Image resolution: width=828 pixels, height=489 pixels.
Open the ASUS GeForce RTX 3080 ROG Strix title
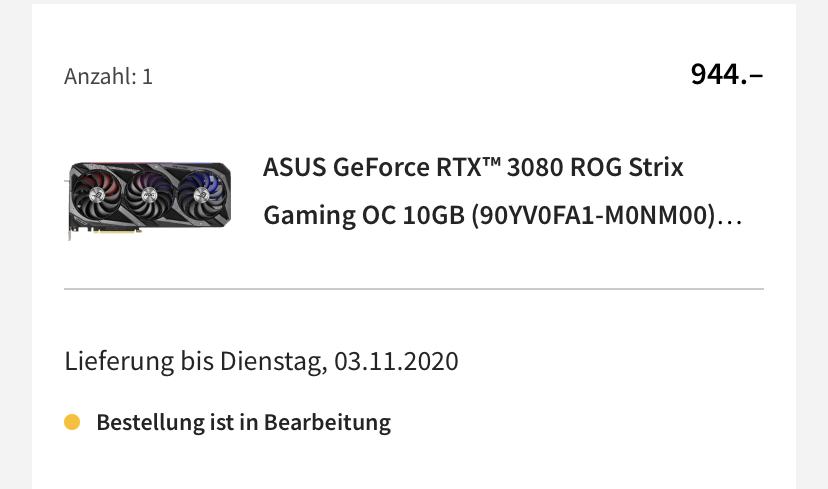[473, 167]
